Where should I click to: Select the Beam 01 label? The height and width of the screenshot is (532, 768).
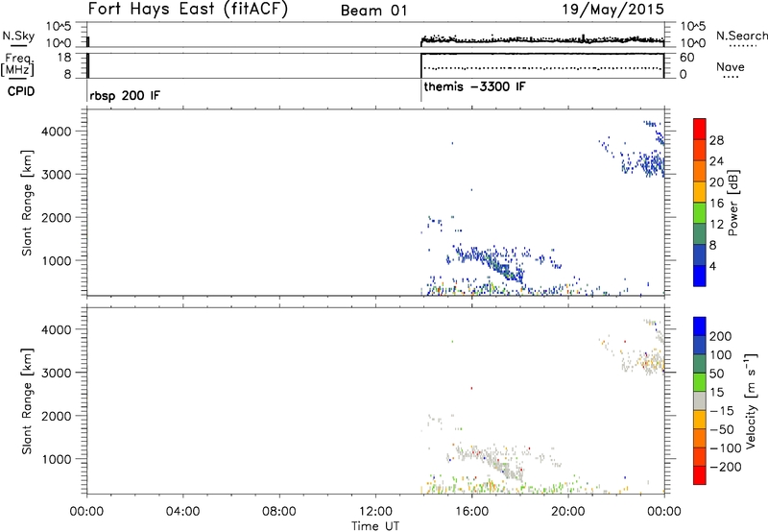tap(373, 11)
